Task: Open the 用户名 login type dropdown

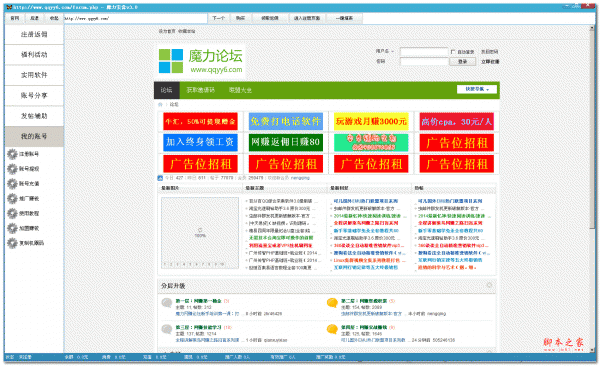Action: (x=385, y=51)
